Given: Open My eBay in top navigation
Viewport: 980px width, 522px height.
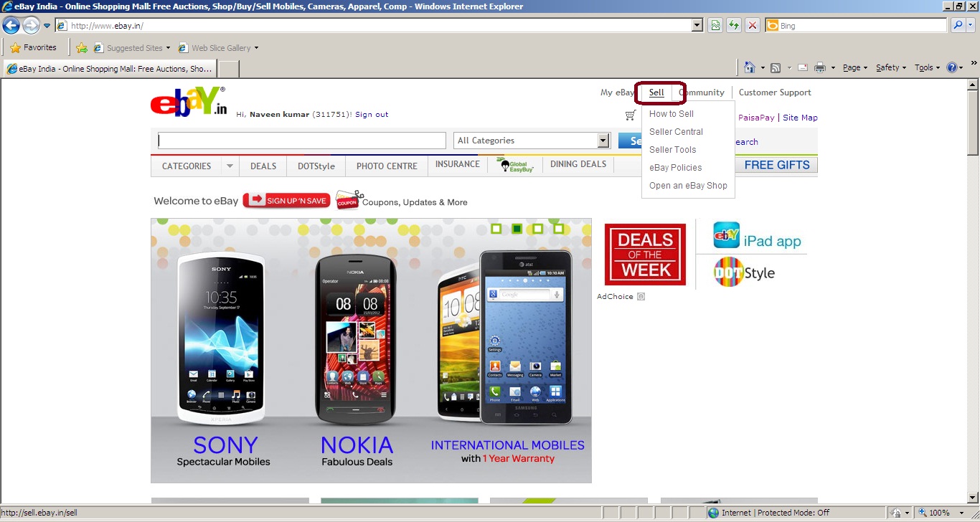Looking at the screenshot, I should tap(617, 92).
